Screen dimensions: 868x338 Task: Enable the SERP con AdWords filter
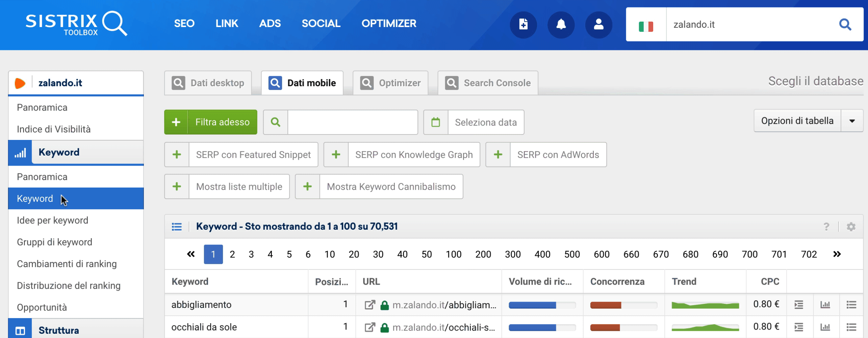pyautogui.click(x=546, y=154)
